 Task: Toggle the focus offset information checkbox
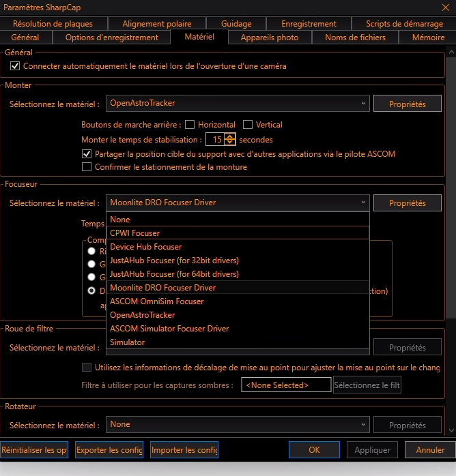[x=87, y=368]
